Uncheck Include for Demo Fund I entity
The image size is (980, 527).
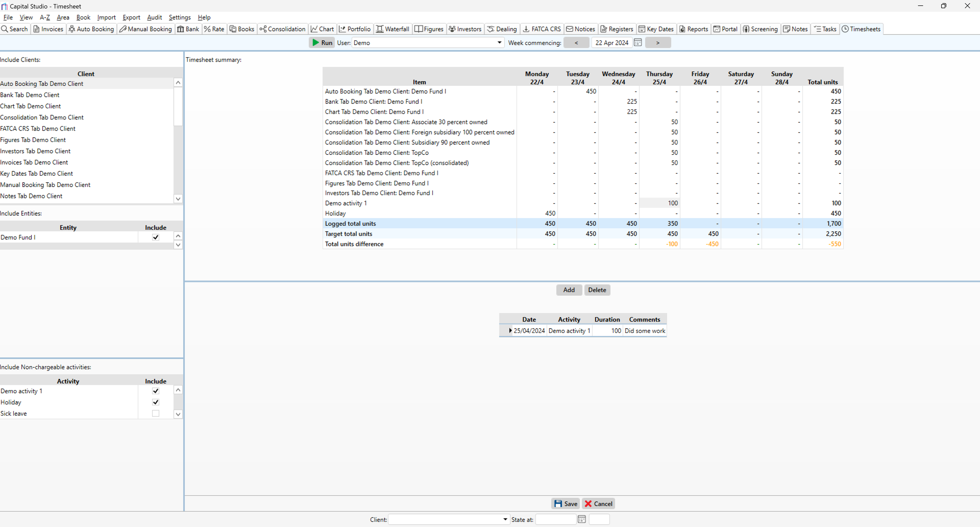coord(156,237)
